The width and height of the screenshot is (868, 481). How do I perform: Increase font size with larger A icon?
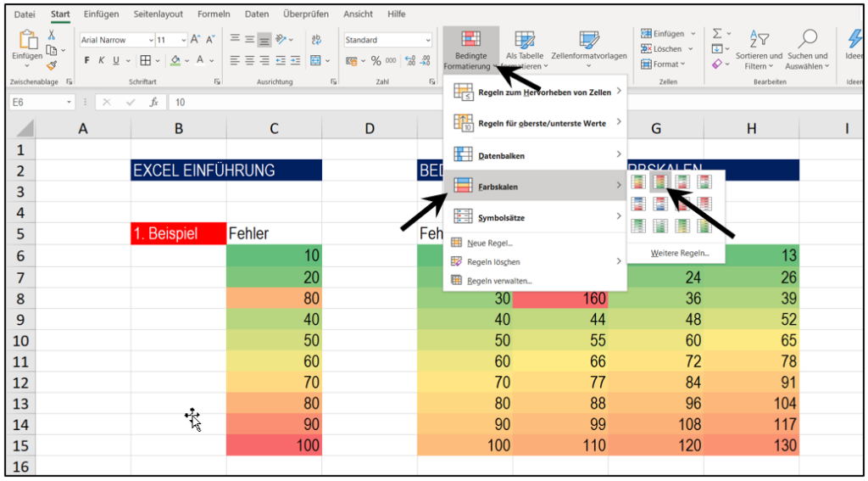coord(196,40)
